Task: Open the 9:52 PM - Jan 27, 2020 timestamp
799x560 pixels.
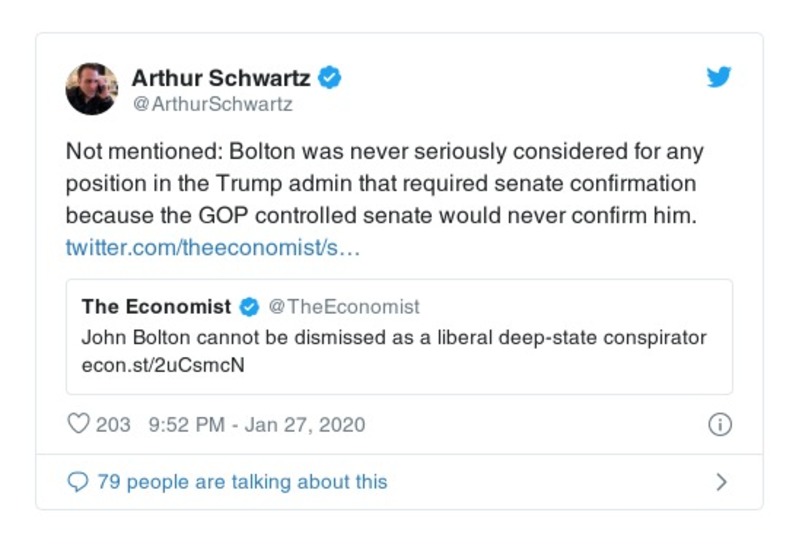Action: pos(256,424)
